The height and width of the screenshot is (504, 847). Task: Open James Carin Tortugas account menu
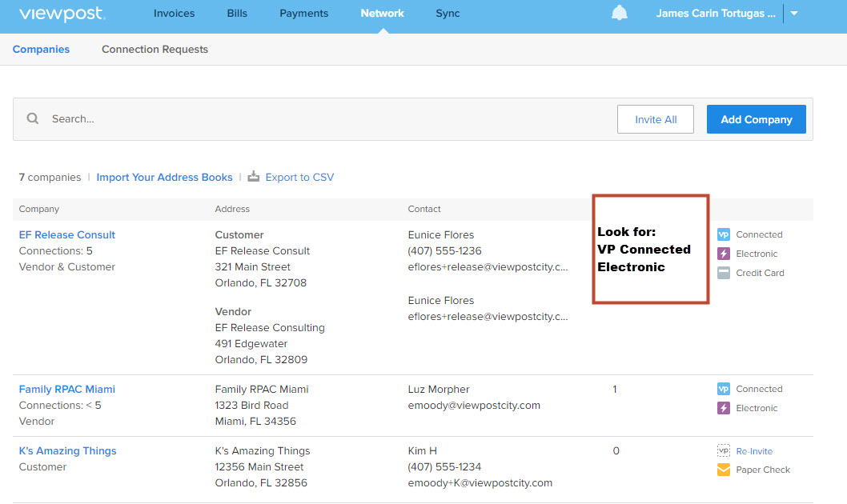[x=715, y=14]
